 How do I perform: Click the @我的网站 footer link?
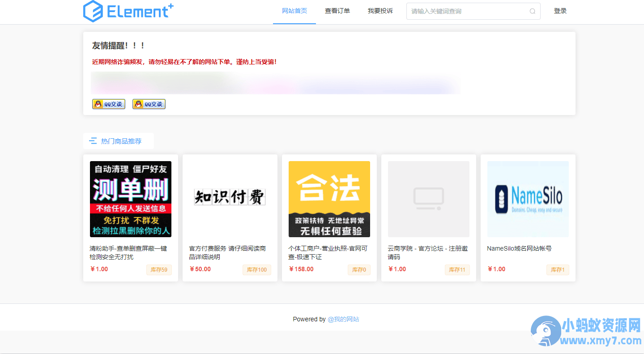343,320
